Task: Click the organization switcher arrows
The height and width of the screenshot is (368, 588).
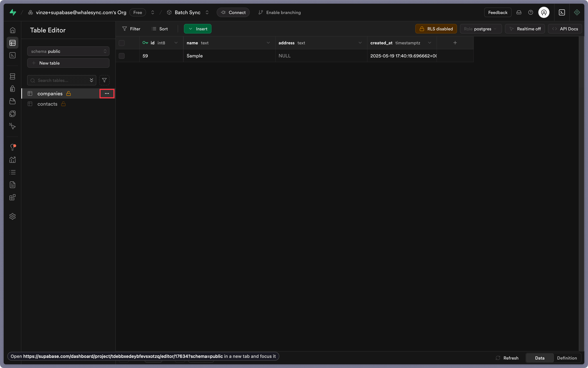Action: [153, 12]
